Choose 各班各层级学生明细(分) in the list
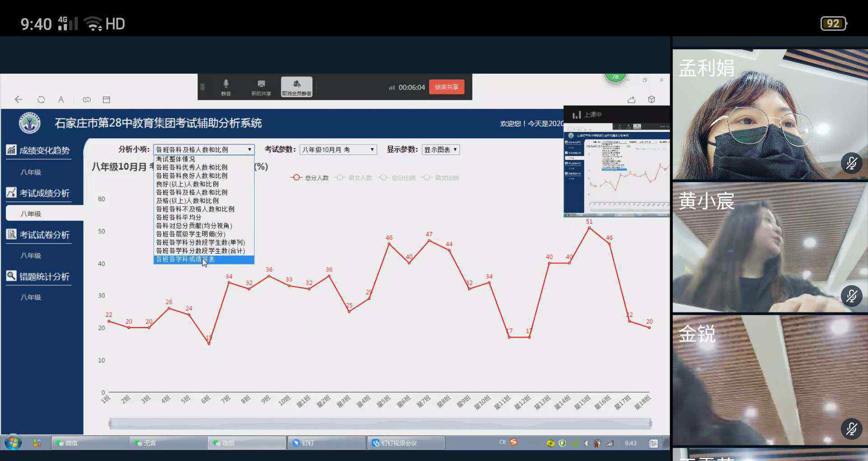Screen dimensions: 868x461 coord(204,234)
